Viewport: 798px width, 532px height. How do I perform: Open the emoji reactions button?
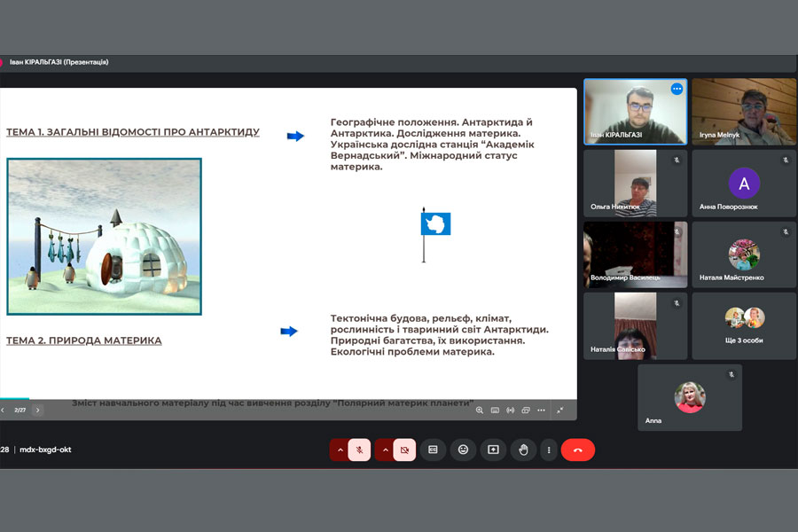point(463,450)
